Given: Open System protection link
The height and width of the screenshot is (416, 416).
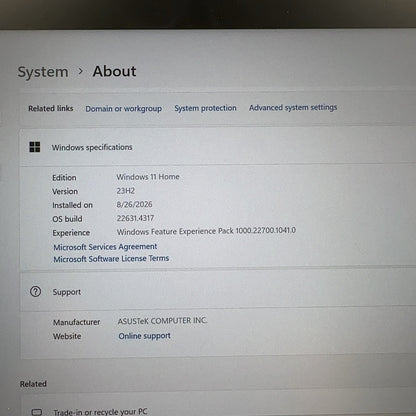Looking at the screenshot, I should point(205,108).
